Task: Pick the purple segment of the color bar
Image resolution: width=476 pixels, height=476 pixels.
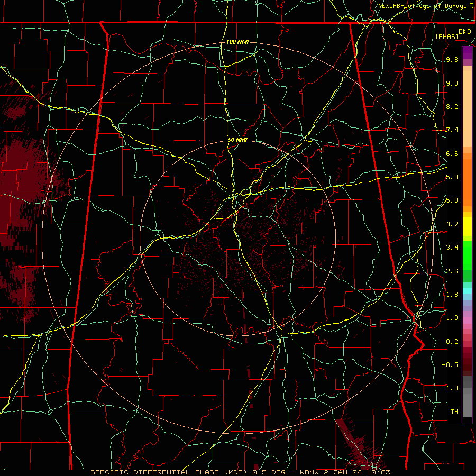Action: (x=467, y=53)
